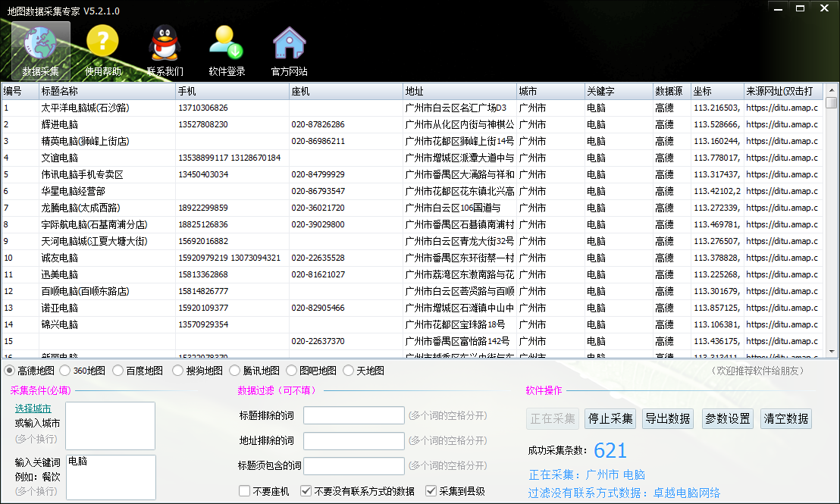Switch to 搜狗地图 source

pos(178,371)
